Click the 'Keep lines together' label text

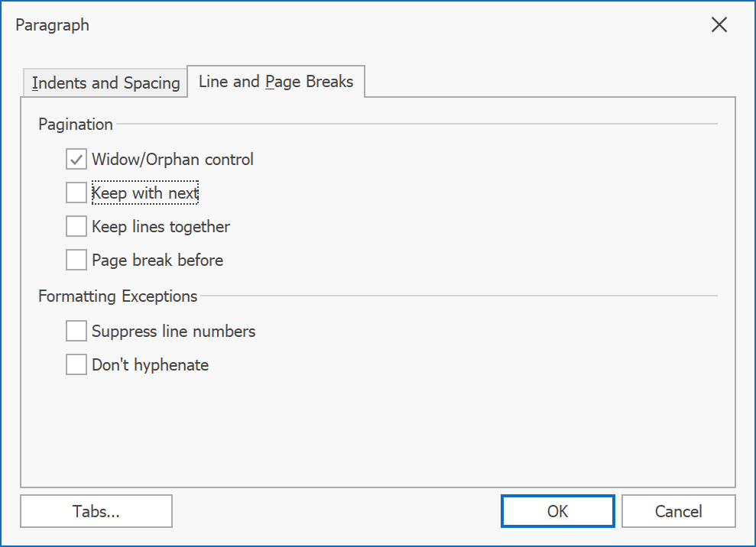[x=161, y=227]
